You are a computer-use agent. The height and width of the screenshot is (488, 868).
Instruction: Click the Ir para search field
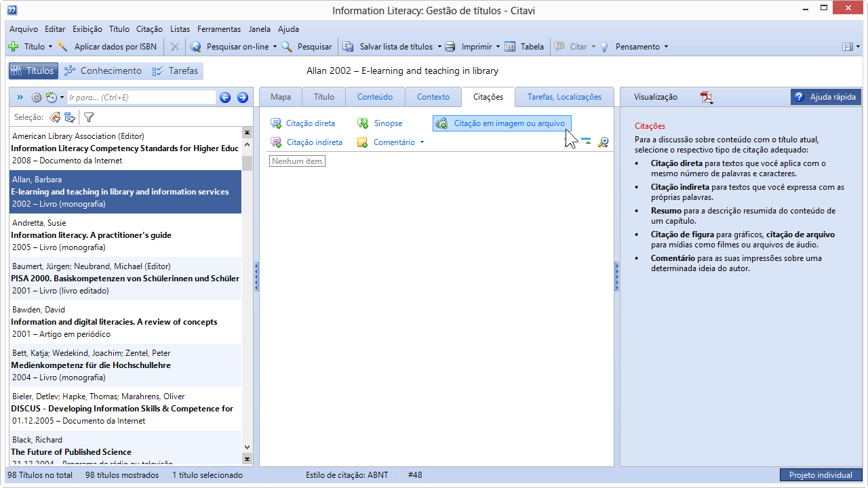(x=142, y=98)
